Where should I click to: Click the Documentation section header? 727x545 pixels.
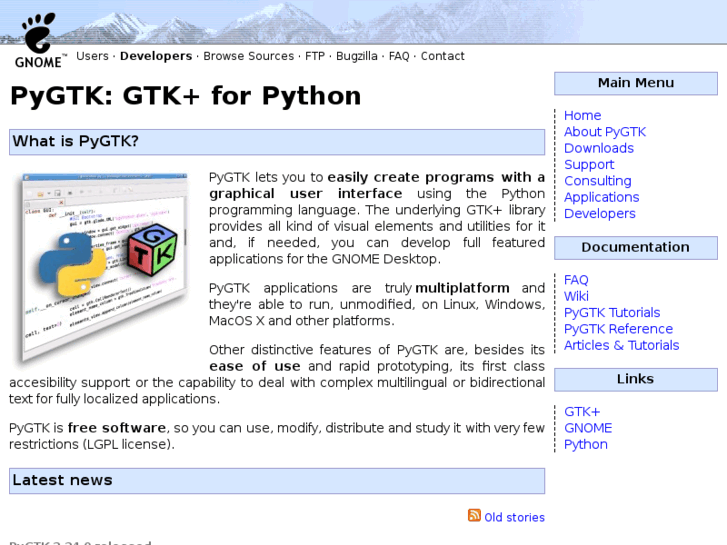[636, 248]
